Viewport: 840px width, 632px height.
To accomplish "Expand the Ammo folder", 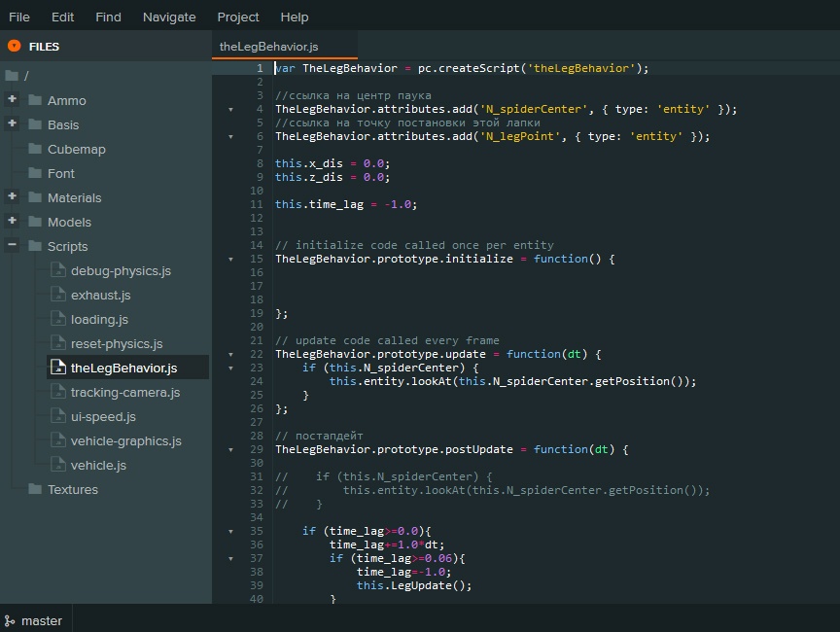I will pos(12,99).
